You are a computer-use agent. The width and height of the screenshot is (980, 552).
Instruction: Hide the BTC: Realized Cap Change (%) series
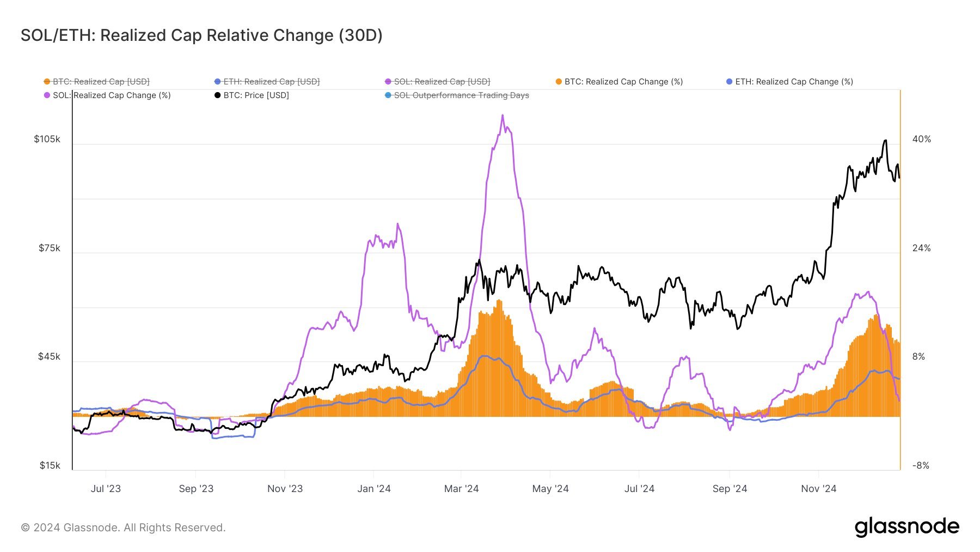(620, 82)
